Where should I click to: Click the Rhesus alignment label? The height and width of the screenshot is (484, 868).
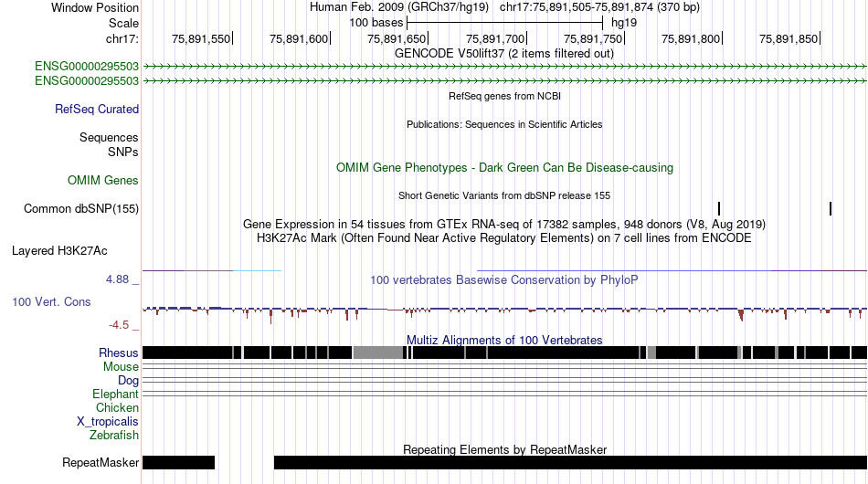tap(119, 352)
